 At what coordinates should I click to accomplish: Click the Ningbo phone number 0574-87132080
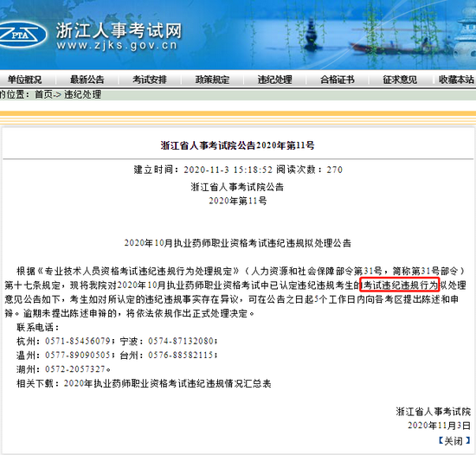point(181,341)
